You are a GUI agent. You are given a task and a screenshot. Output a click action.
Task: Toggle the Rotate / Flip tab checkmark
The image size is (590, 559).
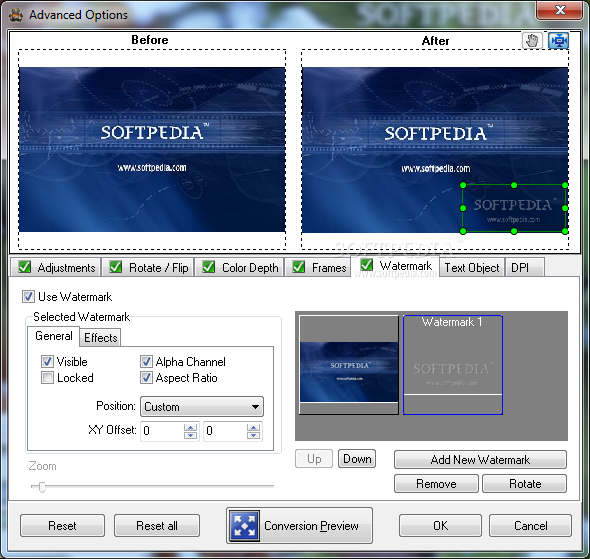[x=116, y=267]
